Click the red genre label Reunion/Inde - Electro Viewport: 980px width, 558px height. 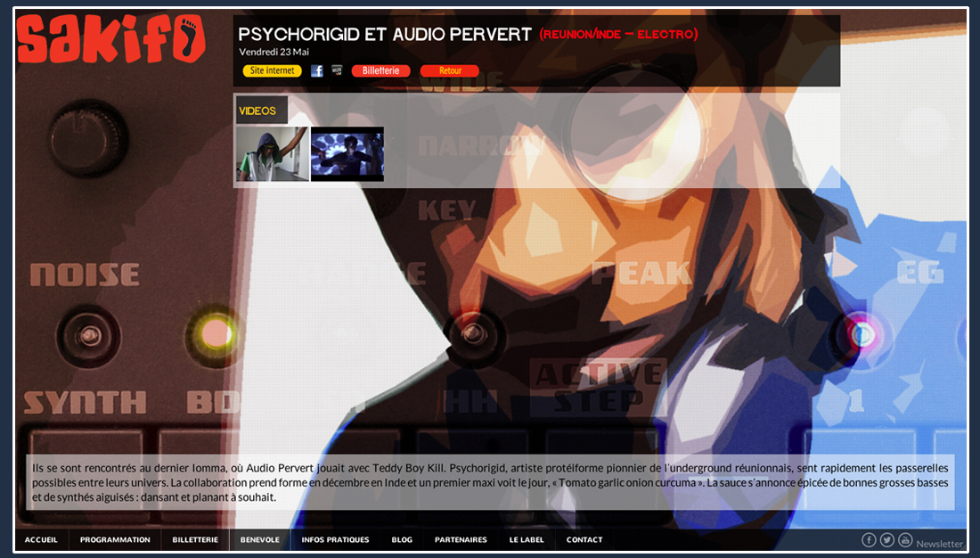(x=619, y=35)
